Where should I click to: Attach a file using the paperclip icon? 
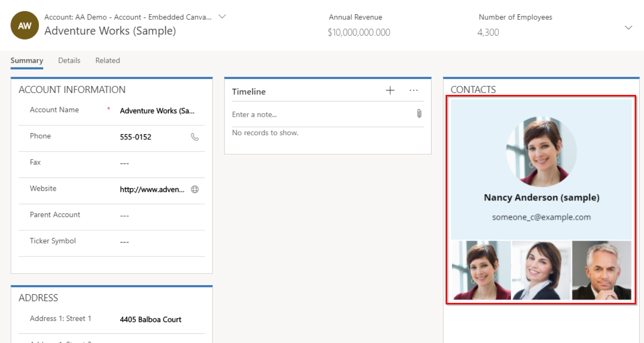click(x=419, y=114)
